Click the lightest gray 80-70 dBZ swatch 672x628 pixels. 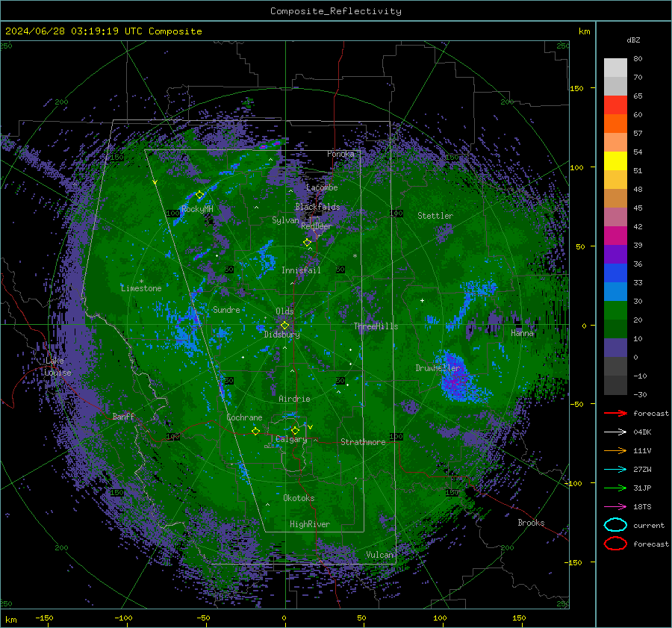(615, 68)
